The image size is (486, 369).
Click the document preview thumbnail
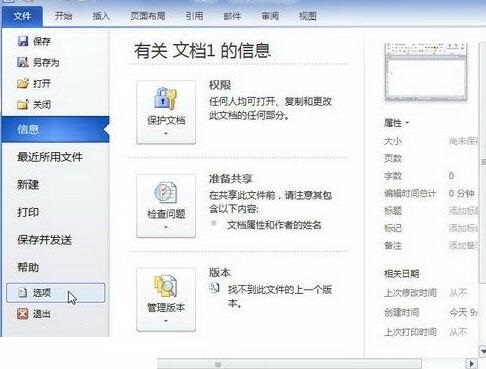tap(426, 72)
